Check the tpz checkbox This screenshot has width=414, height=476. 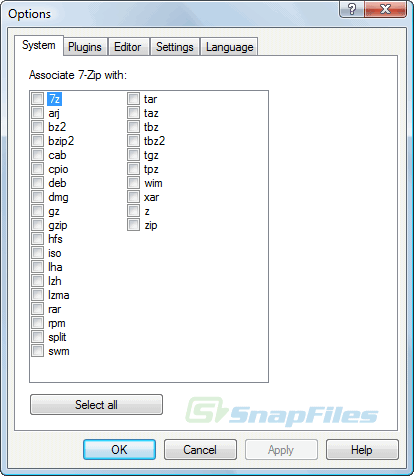(x=133, y=169)
